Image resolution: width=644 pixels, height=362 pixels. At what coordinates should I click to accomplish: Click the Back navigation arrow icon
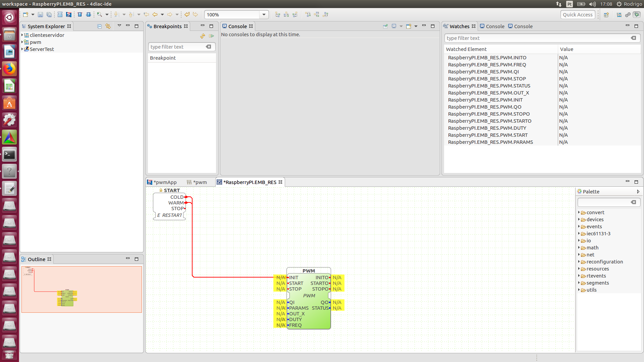155,14
